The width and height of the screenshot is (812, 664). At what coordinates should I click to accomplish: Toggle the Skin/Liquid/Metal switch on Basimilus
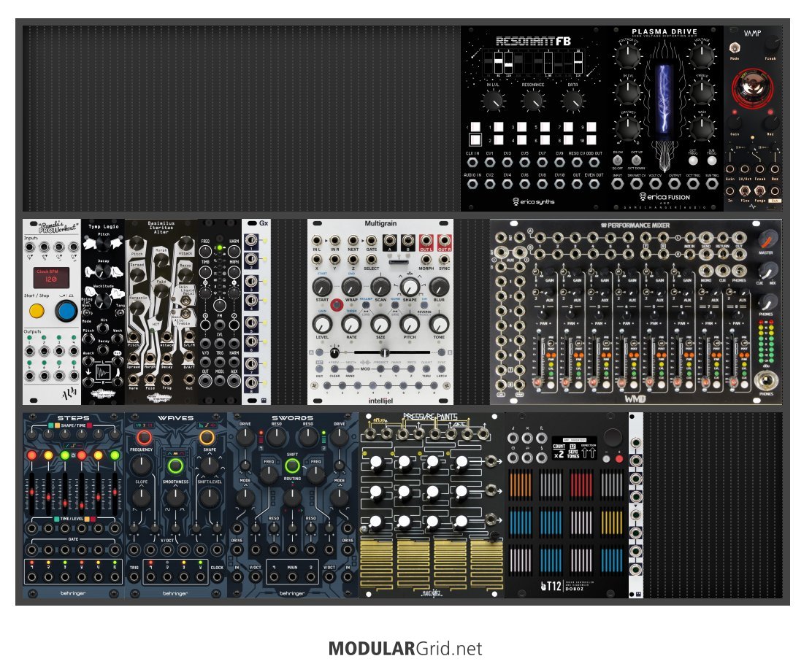coord(185,300)
